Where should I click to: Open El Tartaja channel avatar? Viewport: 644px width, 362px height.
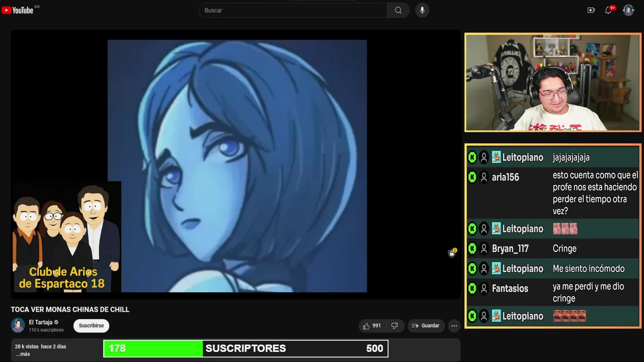[18, 325]
